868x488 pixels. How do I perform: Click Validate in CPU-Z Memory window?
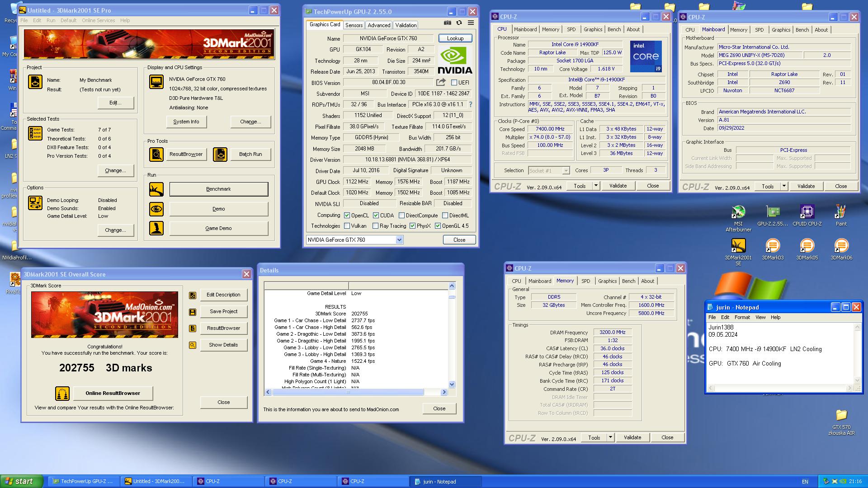click(x=632, y=437)
